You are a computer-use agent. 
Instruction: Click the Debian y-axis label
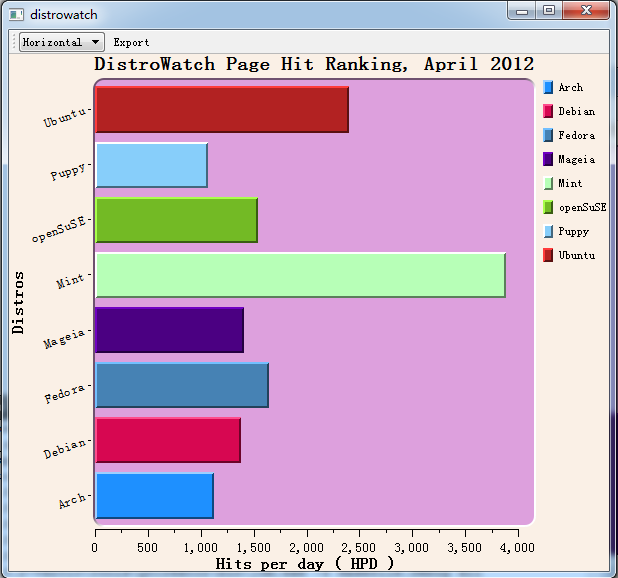point(65,448)
